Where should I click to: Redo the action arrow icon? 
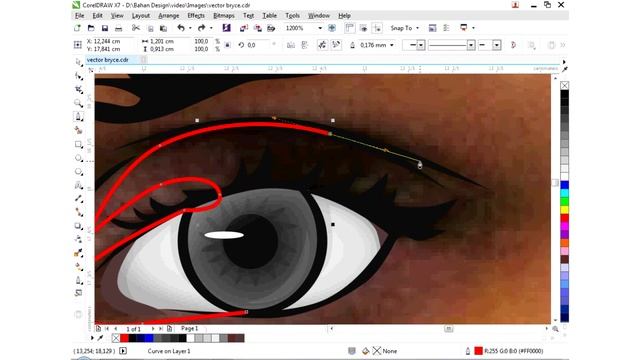[x=202, y=28]
